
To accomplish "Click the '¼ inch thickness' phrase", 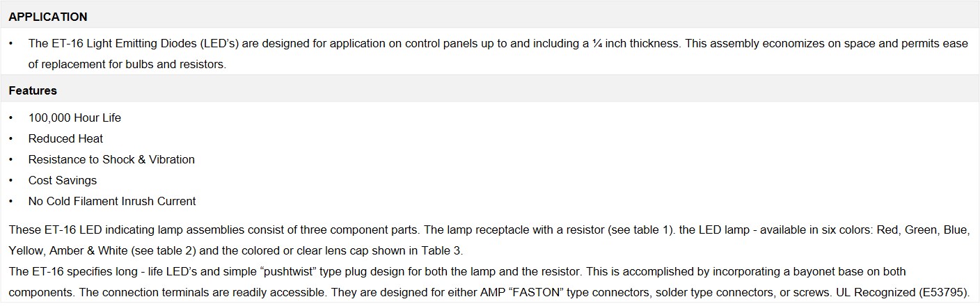I will 633,43.
